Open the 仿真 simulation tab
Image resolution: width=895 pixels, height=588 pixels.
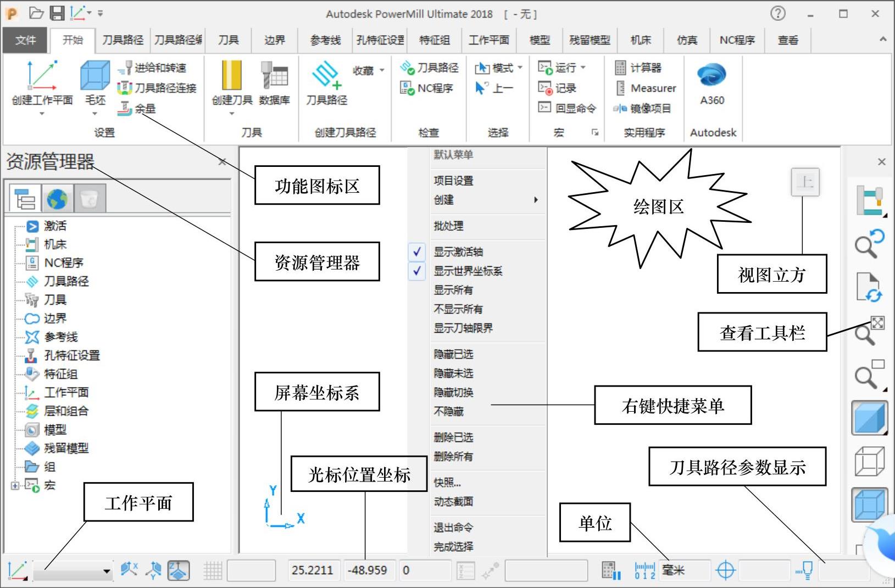click(687, 40)
